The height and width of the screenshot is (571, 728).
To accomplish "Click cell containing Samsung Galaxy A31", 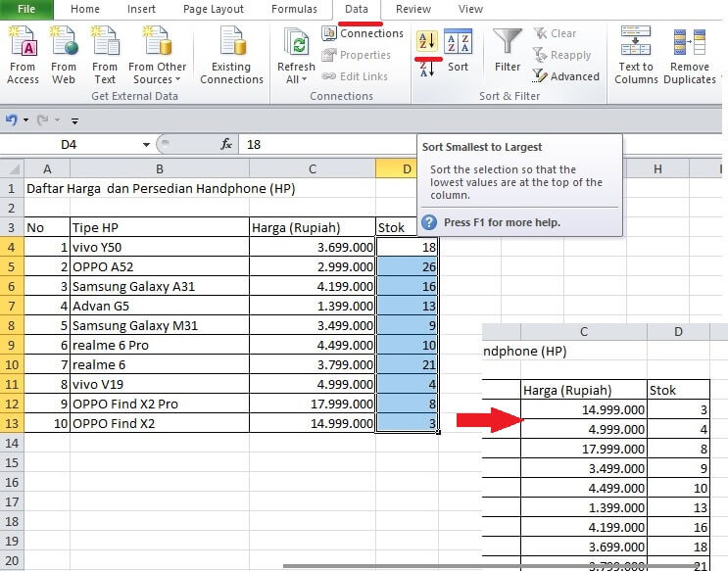I will (160, 286).
